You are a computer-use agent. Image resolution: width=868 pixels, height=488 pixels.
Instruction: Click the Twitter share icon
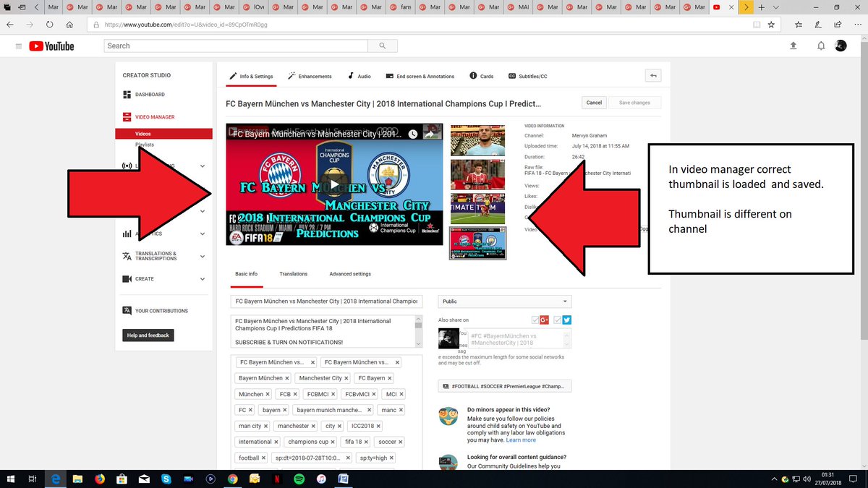[x=566, y=320]
